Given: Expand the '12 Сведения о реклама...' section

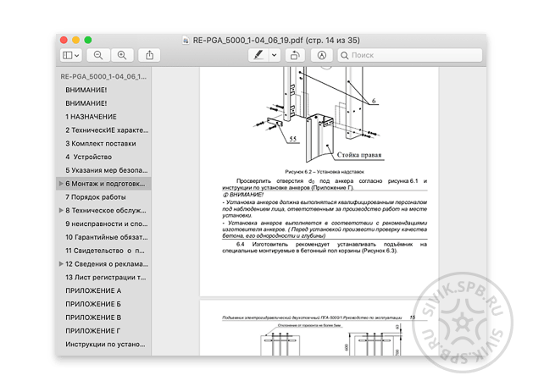Looking at the screenshot, I should (61, 264).
